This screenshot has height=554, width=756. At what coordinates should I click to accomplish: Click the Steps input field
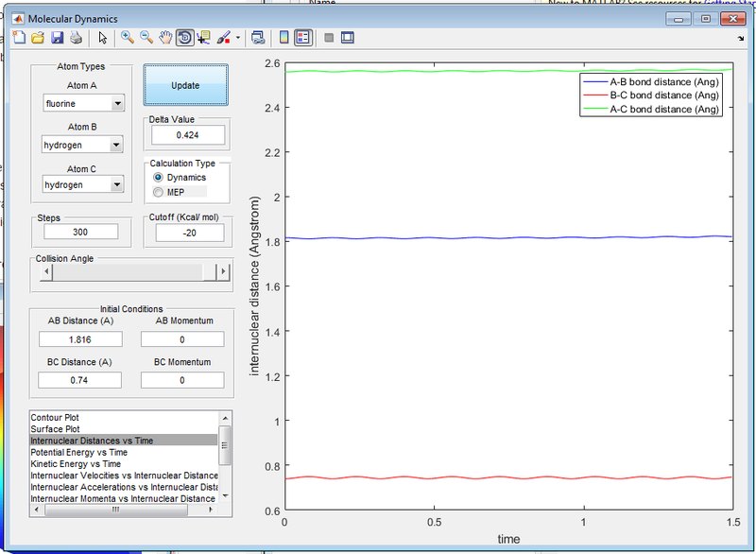tap(80, 233)
